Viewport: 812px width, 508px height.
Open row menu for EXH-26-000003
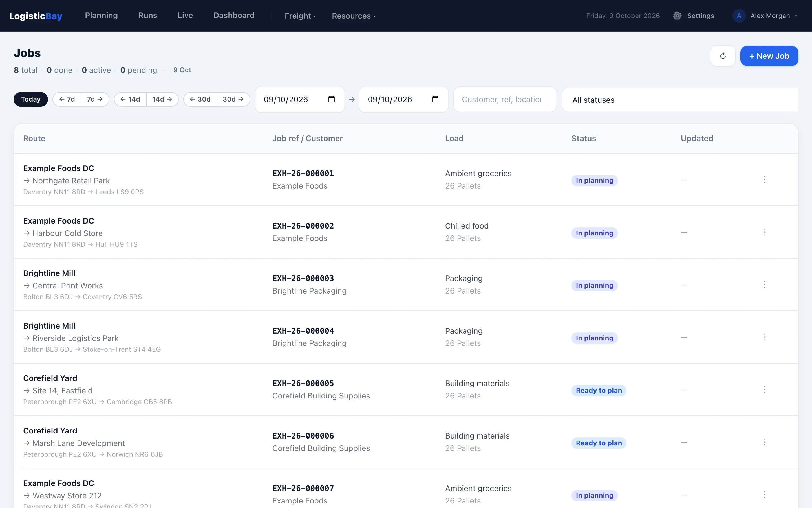click(x=764, y=284)
